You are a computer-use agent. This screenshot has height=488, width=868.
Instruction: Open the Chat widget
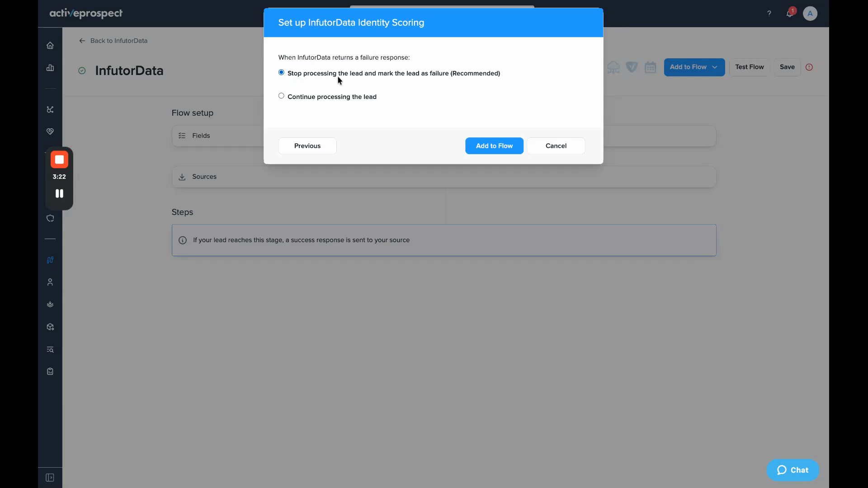[x=793, y=470]
